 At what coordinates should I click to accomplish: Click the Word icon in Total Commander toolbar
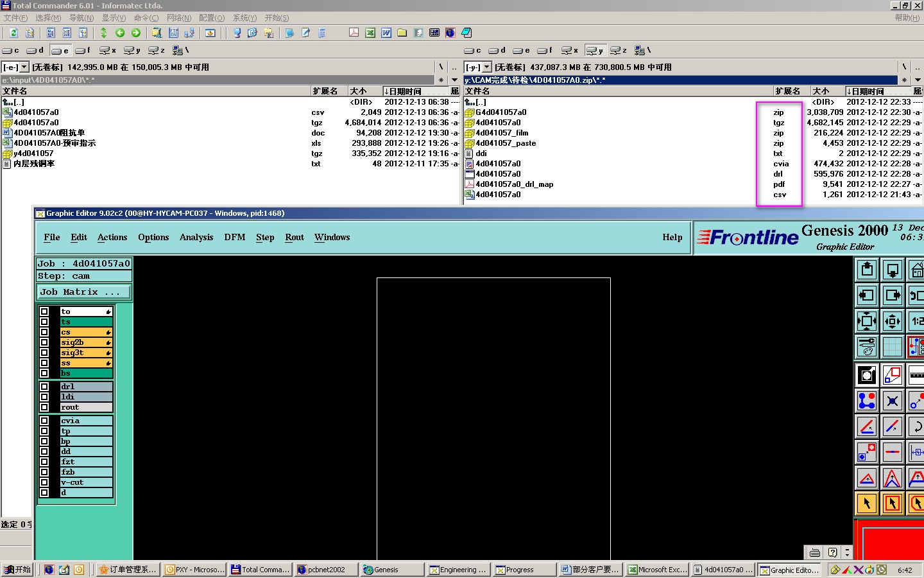(x=386, y=33)
